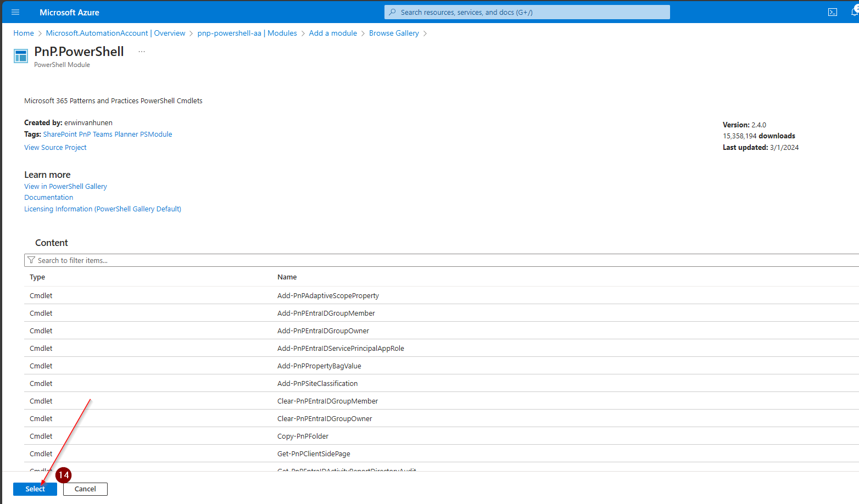
Task: Open the Documentation link
Action: pyautogui.click(x=48, y=197)
